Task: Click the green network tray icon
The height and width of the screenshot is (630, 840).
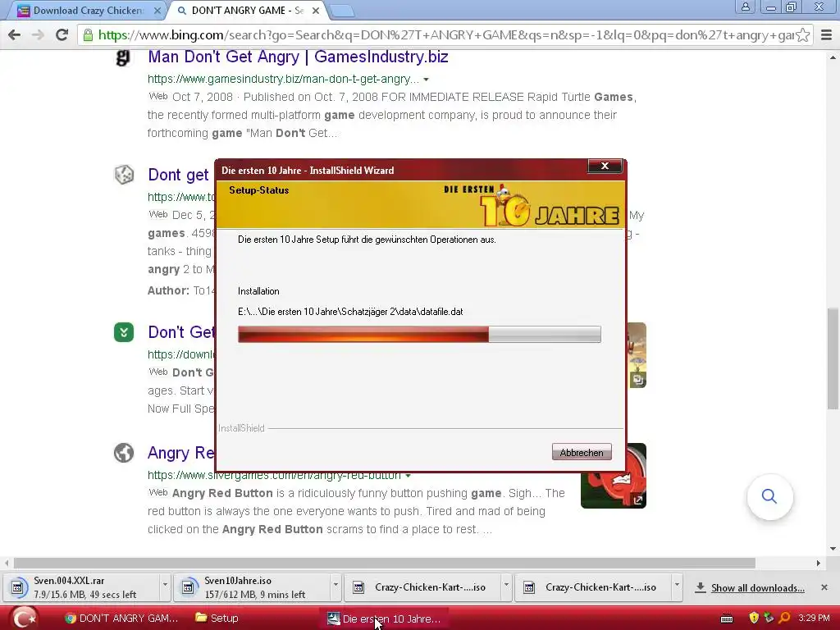Action: click(769, 619)
